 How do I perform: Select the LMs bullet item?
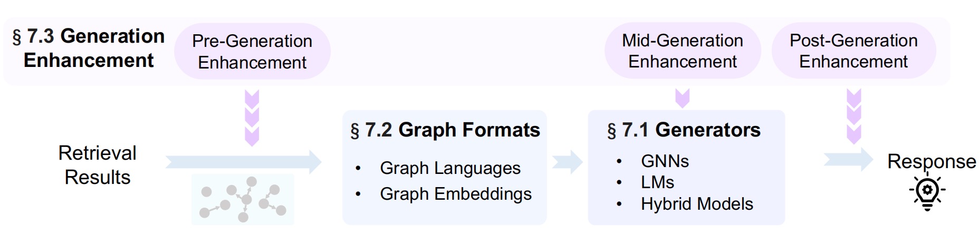(657, 182)
